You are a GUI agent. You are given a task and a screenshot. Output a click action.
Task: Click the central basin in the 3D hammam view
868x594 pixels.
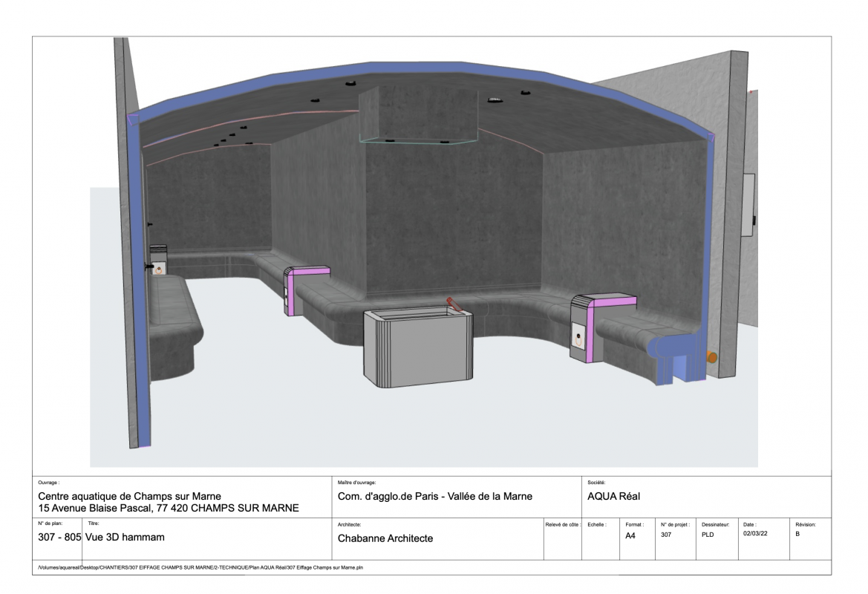point(418,347)
